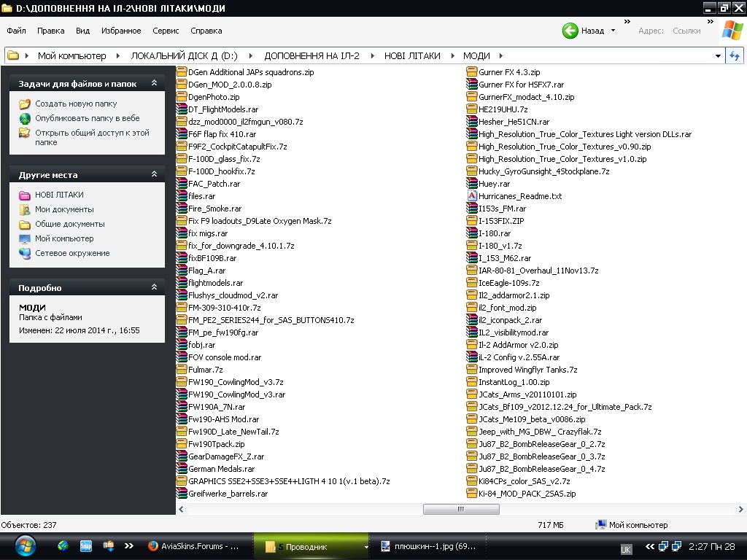This screenshot has height=560, width=747.
Task: Open the Справка menu
Action: (x=206, y=31)
